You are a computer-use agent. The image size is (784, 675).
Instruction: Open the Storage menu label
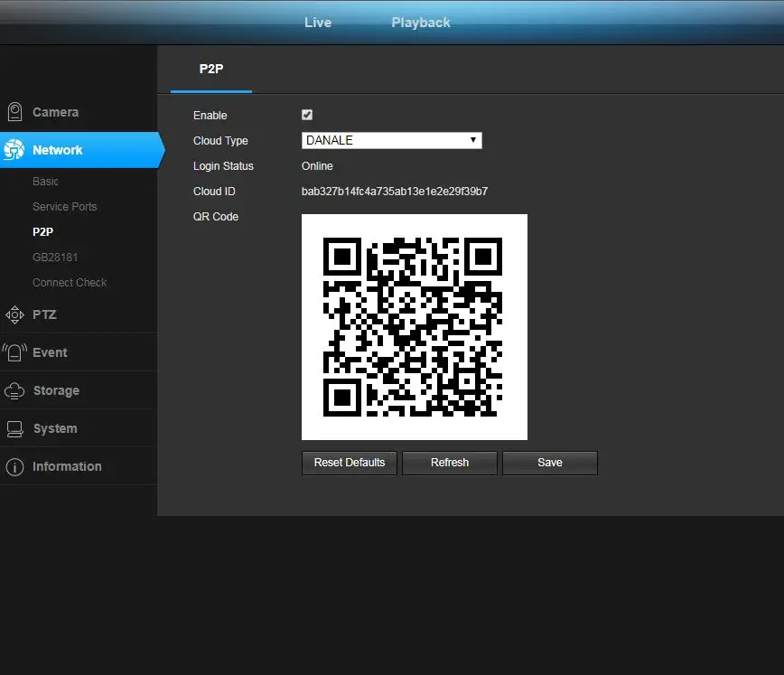56,390
